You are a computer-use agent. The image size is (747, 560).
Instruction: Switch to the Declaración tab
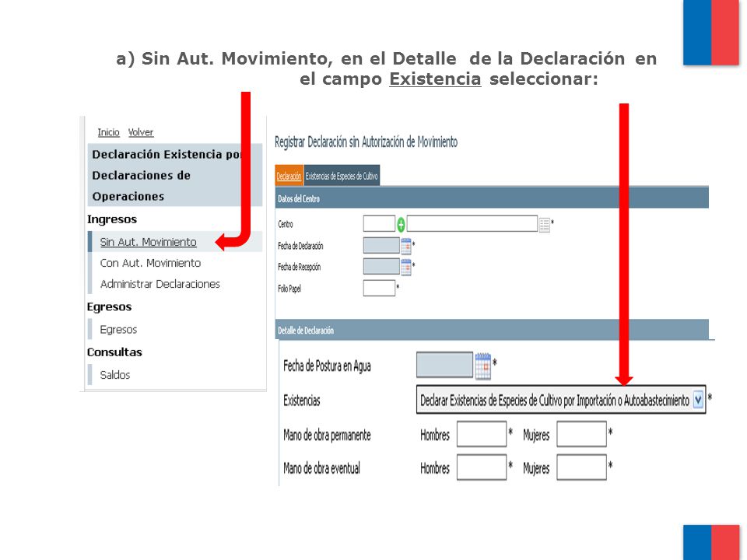click(x=289, y=176)
